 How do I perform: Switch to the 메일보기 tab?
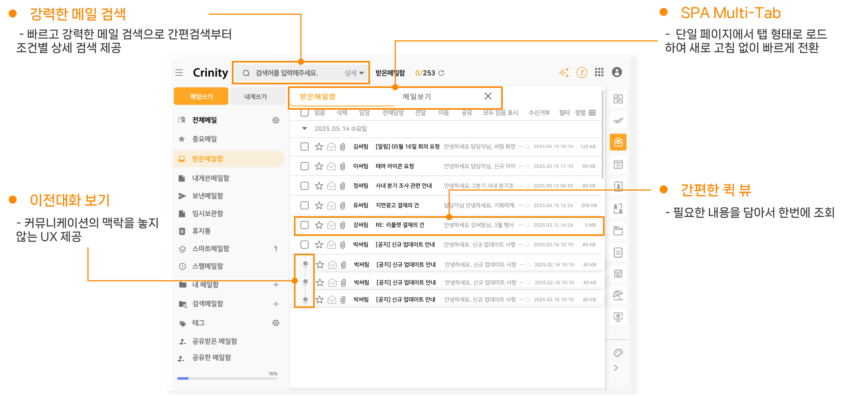pos(416,97)
